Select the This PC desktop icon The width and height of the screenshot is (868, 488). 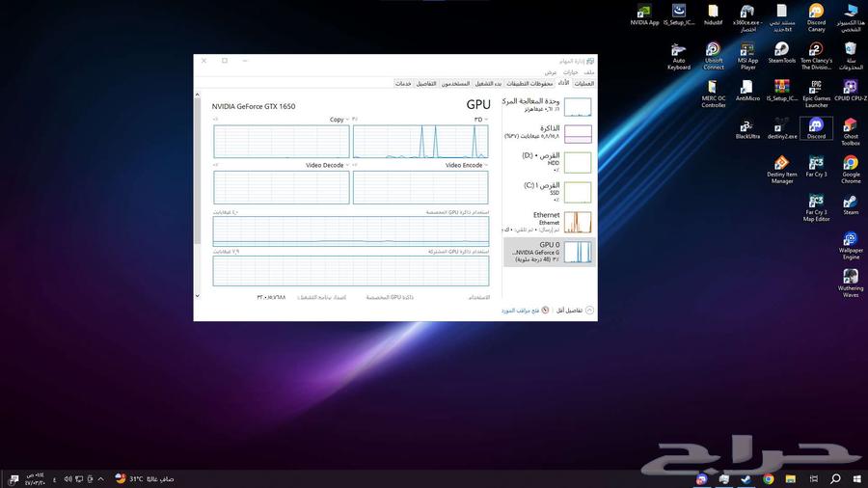(851, 17)
